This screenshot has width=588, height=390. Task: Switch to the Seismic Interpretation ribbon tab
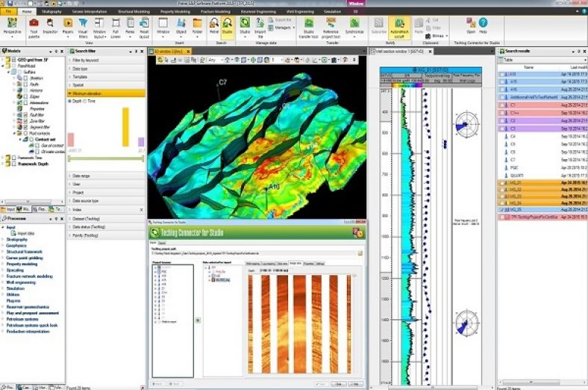(89, 12)
